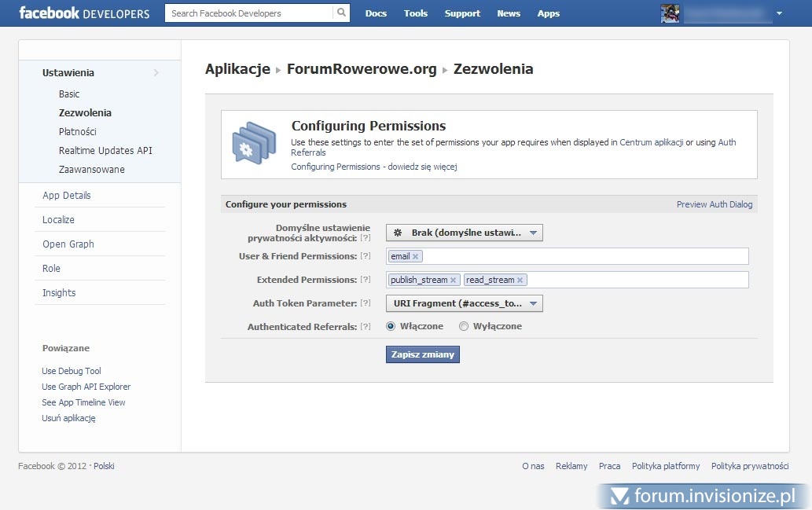Open the default activity privacy dropdown

point(464,233)
